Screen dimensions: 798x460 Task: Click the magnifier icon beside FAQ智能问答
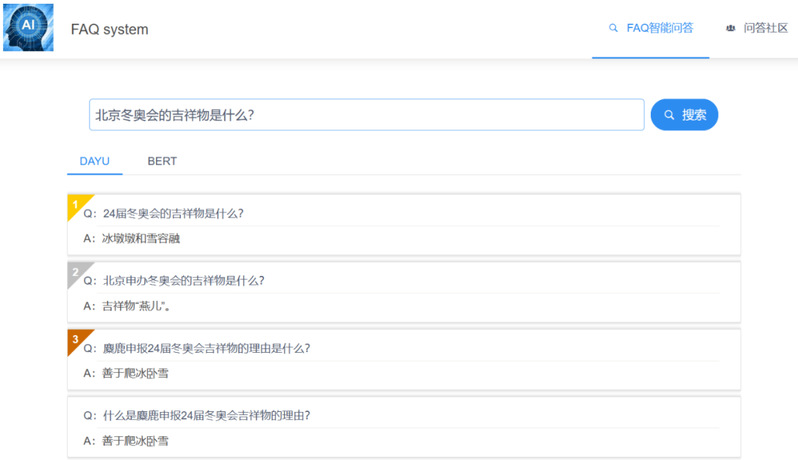pyautogui.click(x=613, y=29)
